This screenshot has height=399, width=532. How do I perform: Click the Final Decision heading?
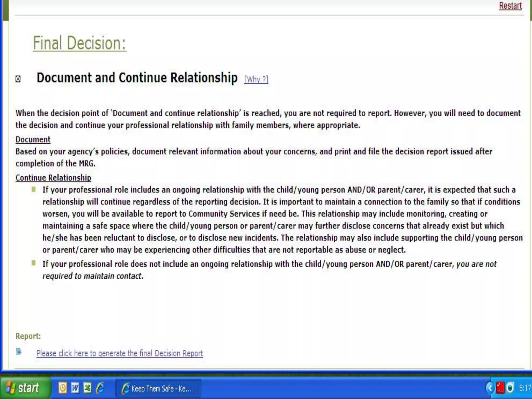(79, 43)
